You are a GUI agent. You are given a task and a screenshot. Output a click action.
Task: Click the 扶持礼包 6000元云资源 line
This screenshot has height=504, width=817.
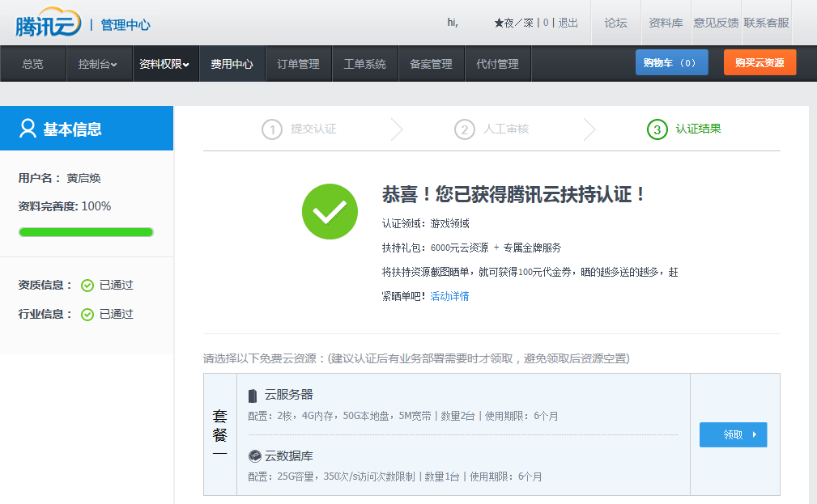click(471, 248)
